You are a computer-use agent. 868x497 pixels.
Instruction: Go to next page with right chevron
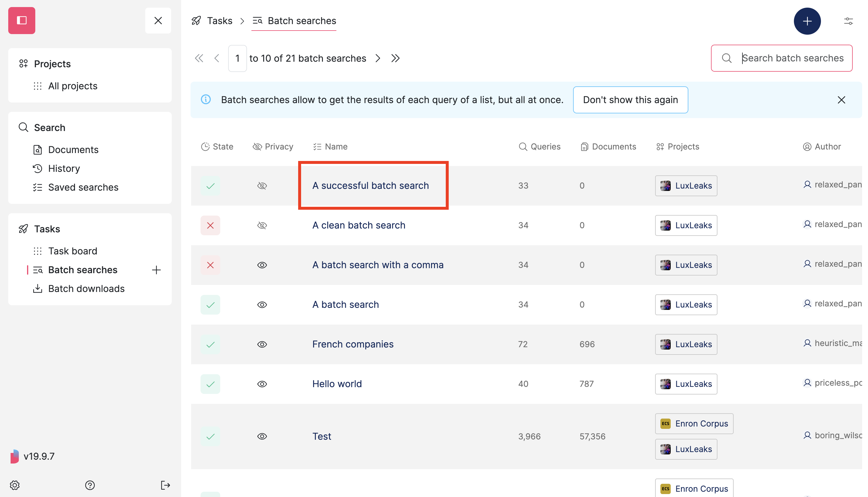click(x=378, y=58)
